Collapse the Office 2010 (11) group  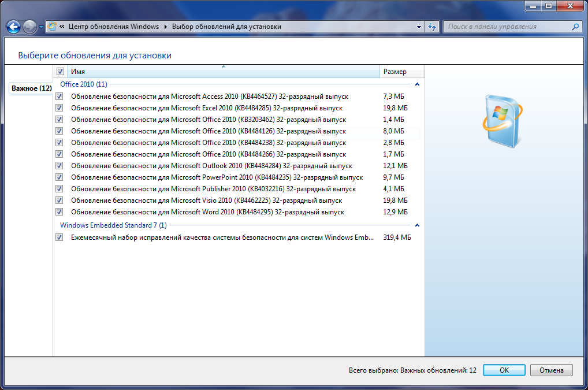[417, 84]
